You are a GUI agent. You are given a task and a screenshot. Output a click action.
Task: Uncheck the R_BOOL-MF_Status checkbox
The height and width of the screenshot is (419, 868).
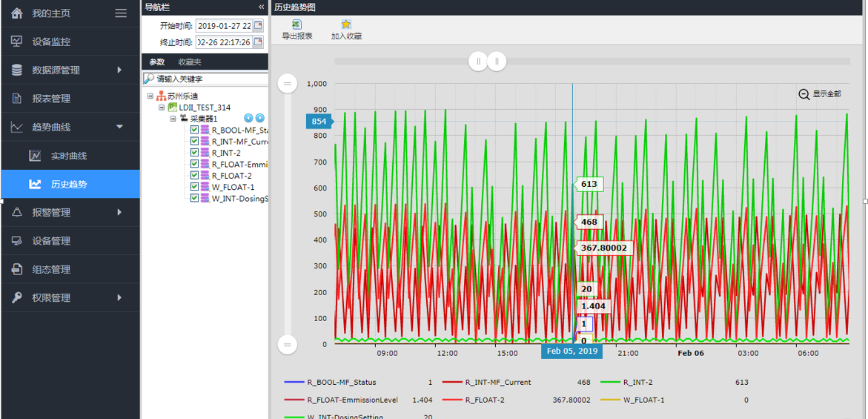194,130
